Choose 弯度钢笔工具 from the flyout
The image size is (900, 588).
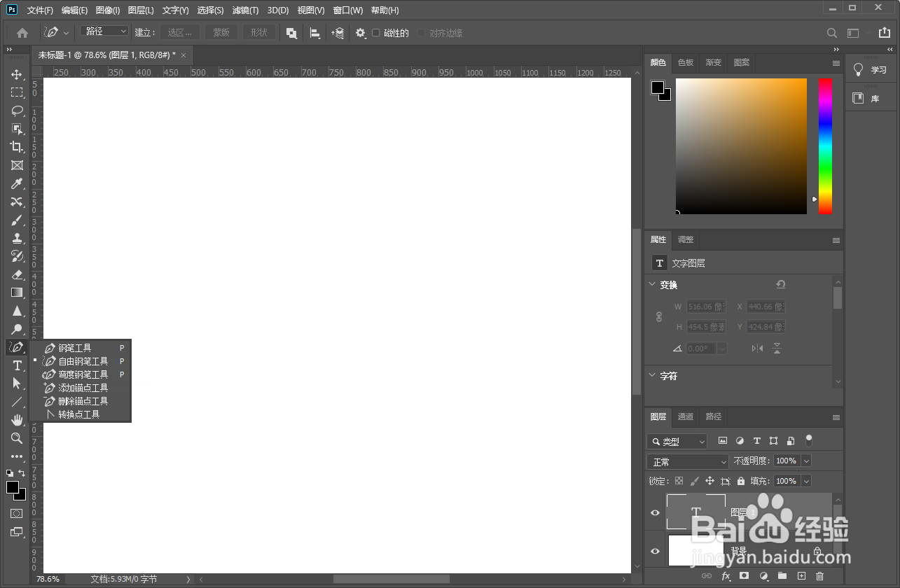coord(81,374)
